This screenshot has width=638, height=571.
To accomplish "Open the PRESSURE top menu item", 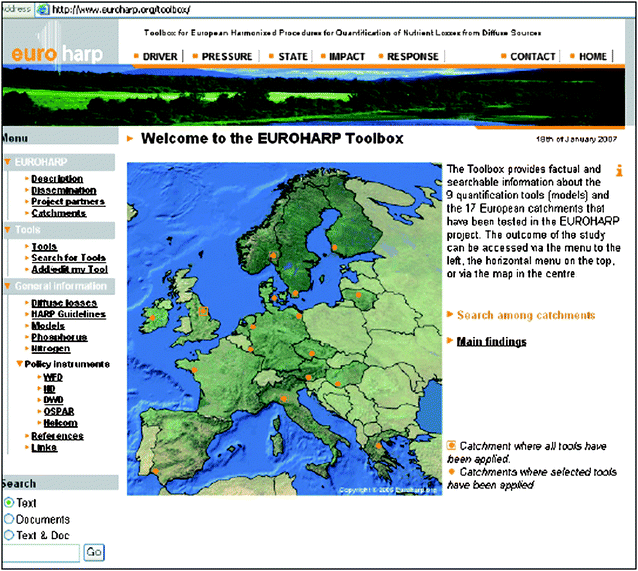I will pos(227,57).
